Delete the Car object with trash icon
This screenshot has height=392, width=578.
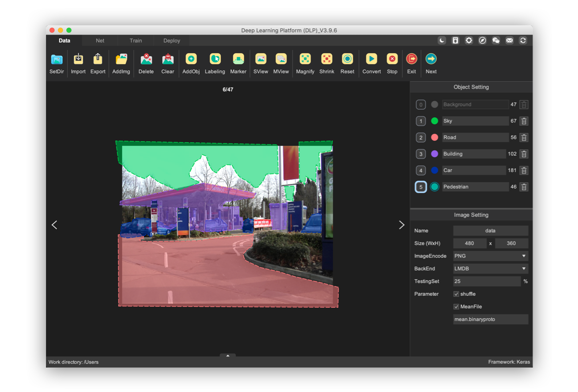coord(524,171)
